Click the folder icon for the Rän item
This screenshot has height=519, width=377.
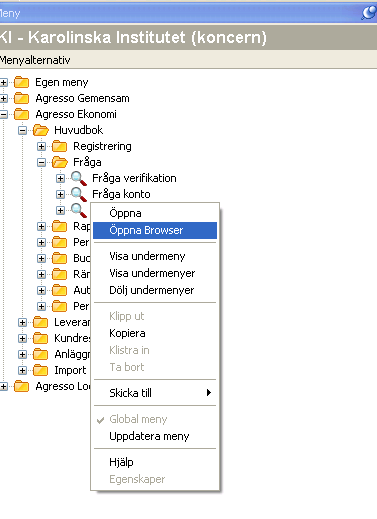click(x=60, y=274)
